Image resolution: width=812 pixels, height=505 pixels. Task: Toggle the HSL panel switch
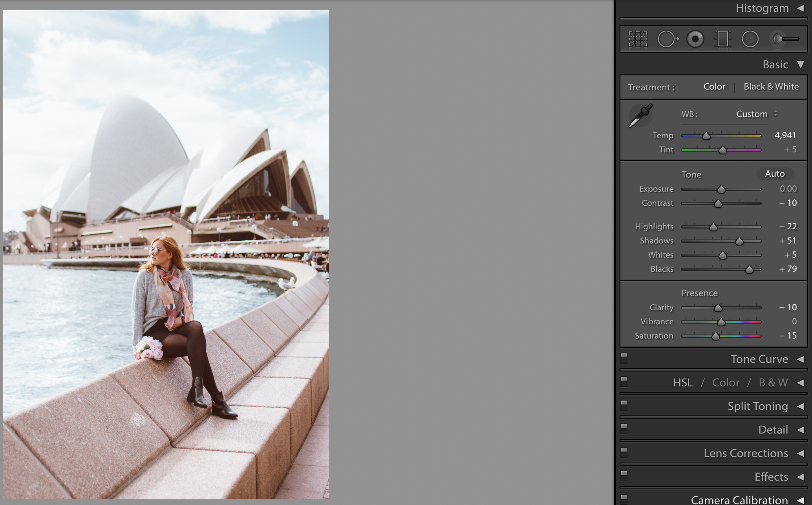point(624,382)
